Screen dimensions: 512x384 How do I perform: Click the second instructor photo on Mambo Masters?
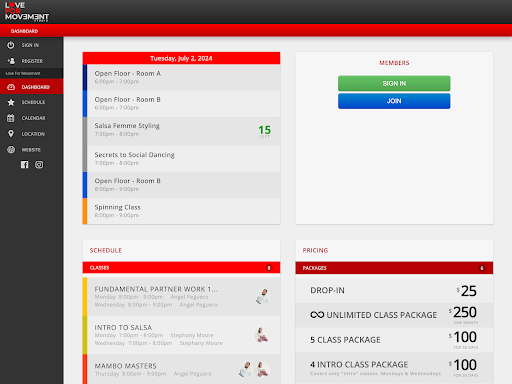[262, 369]
